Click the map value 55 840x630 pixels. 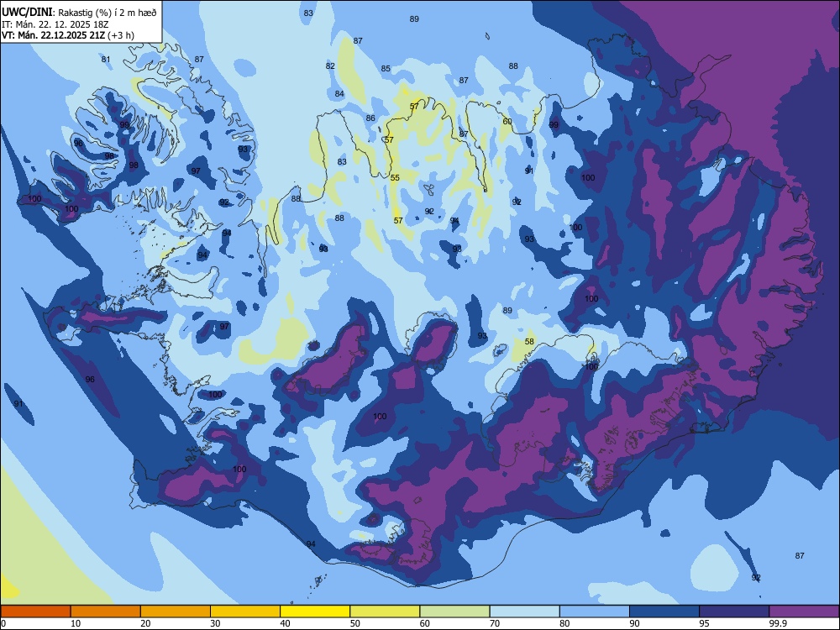click(395, 178)
